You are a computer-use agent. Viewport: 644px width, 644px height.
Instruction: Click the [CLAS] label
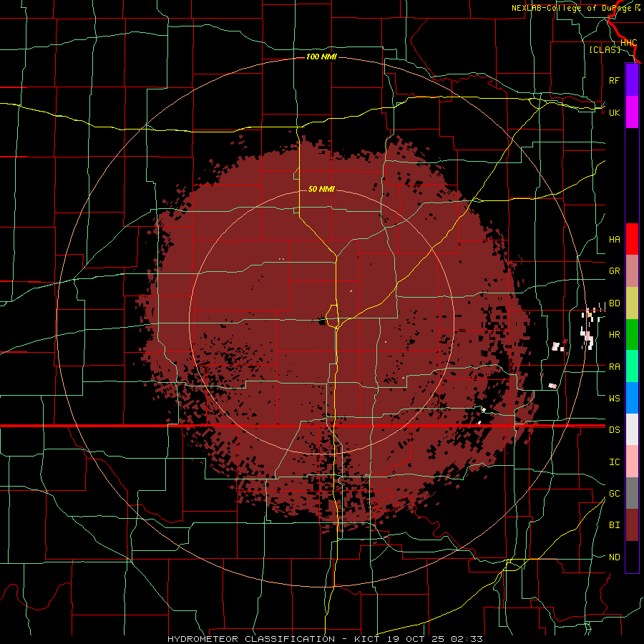[x=605, y=49]
